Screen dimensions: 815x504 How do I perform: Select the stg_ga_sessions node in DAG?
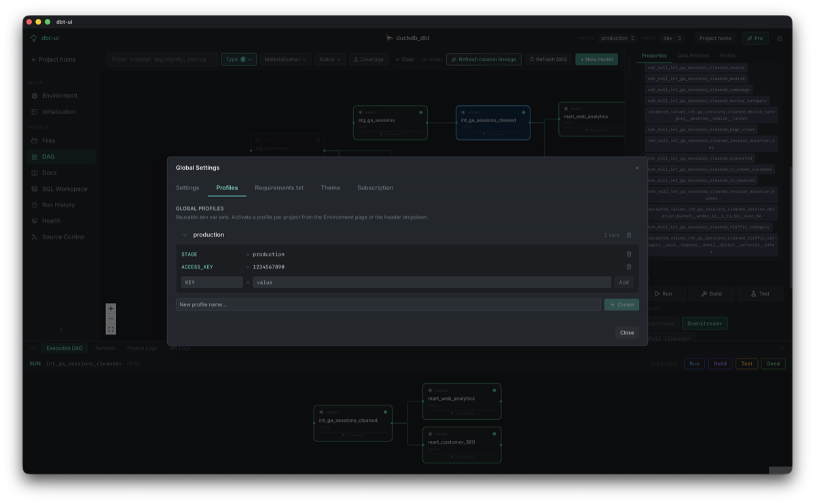(x=390, y=123)
